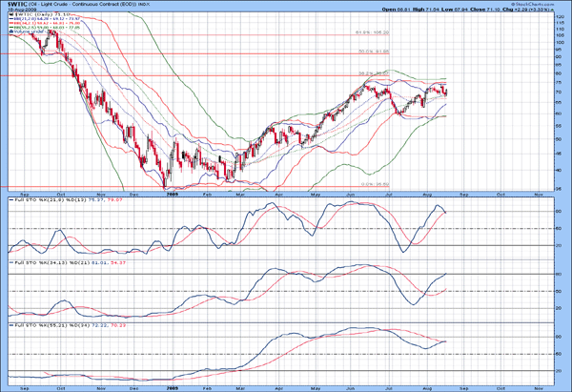The width and height of the screenshot is (572, 392).
Task: Open the StockCharts.com watermark link
Action: [541, 5]
